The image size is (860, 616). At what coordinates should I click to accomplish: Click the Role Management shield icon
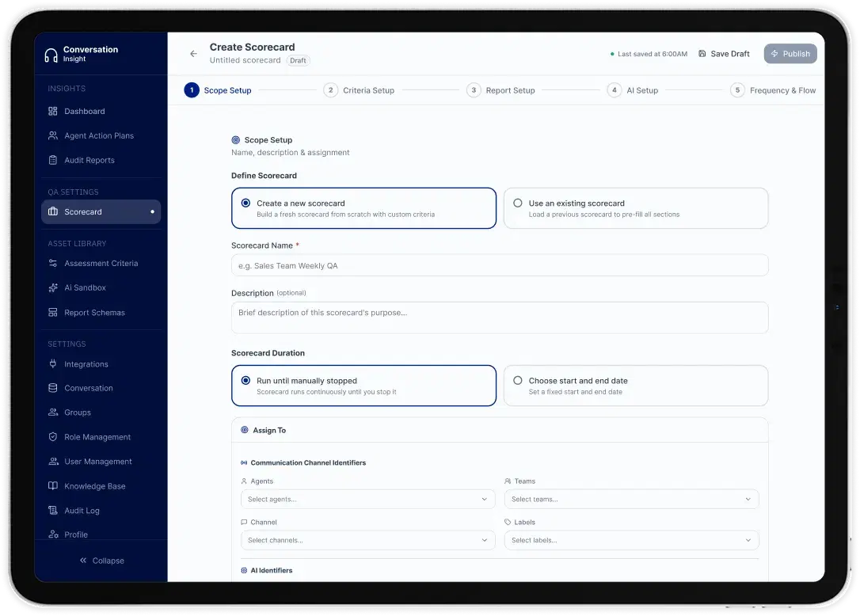tap(52, 436)
